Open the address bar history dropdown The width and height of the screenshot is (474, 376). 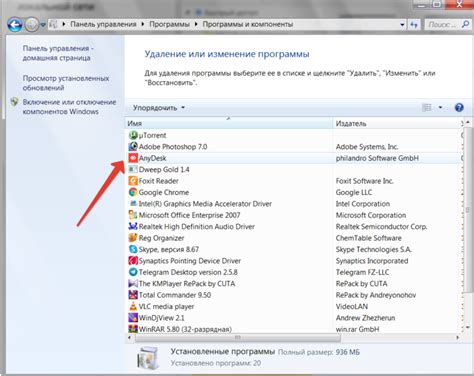402,24
